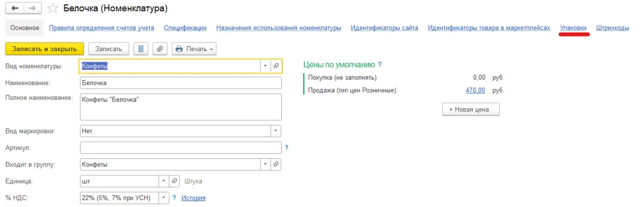Viewport: 644px width, 207px height.
Task: Go forward with the right arrow button
Action: 32,9
